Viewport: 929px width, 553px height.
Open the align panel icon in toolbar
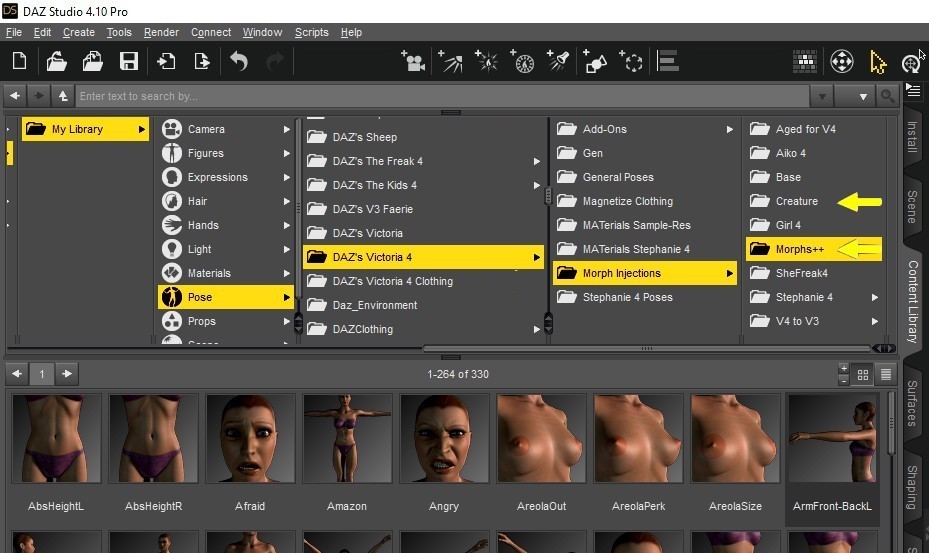point(668,61)
